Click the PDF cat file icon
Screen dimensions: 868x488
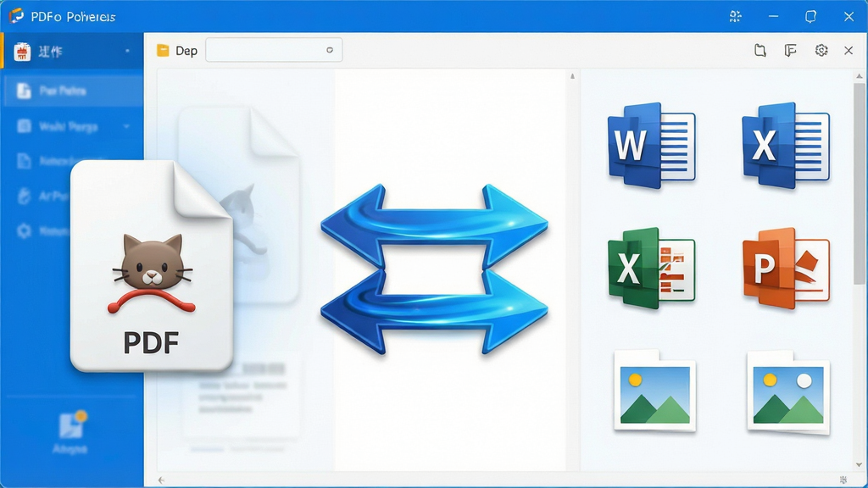[151, 265]
